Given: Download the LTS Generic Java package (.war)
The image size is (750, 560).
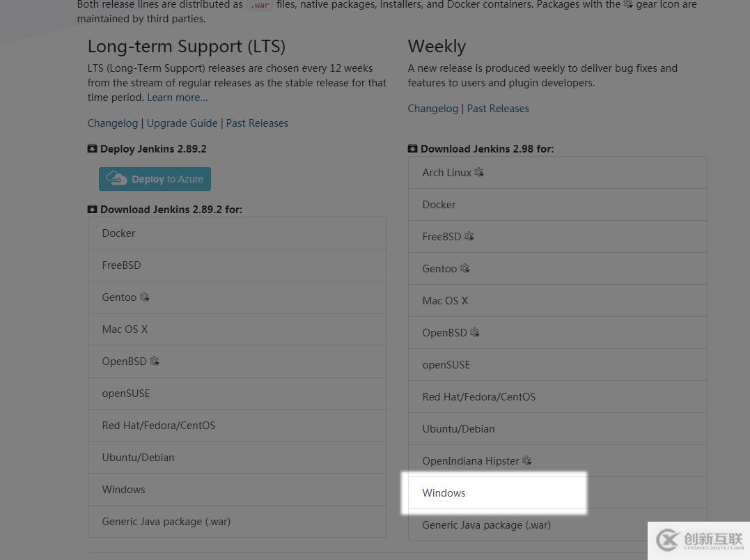Looking at the screenshot, I should click(166, 522).
